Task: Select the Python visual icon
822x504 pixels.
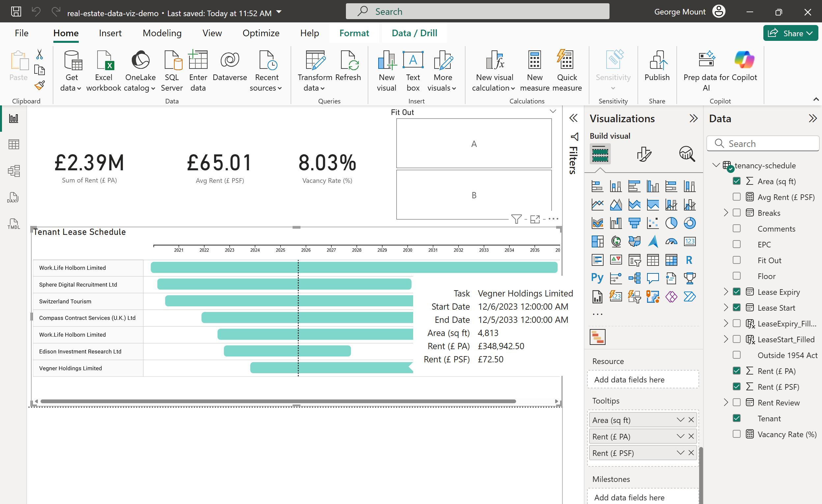Action: pos(597,278)
